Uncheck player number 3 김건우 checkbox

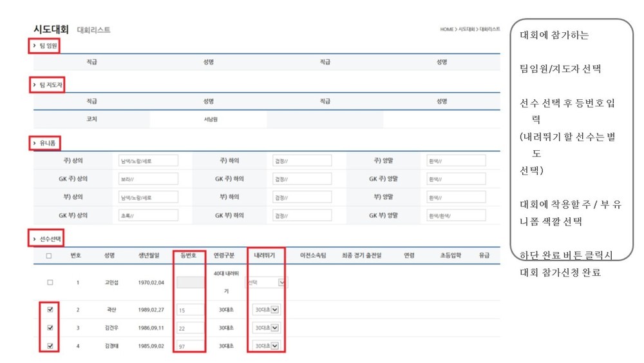(x=50, y=328)
